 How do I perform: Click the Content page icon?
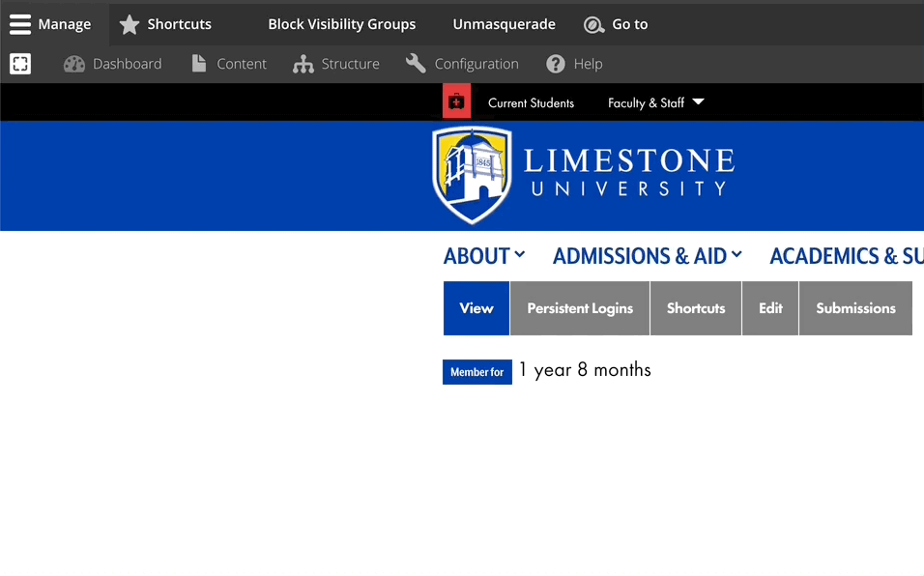click(x=199, y=64)
